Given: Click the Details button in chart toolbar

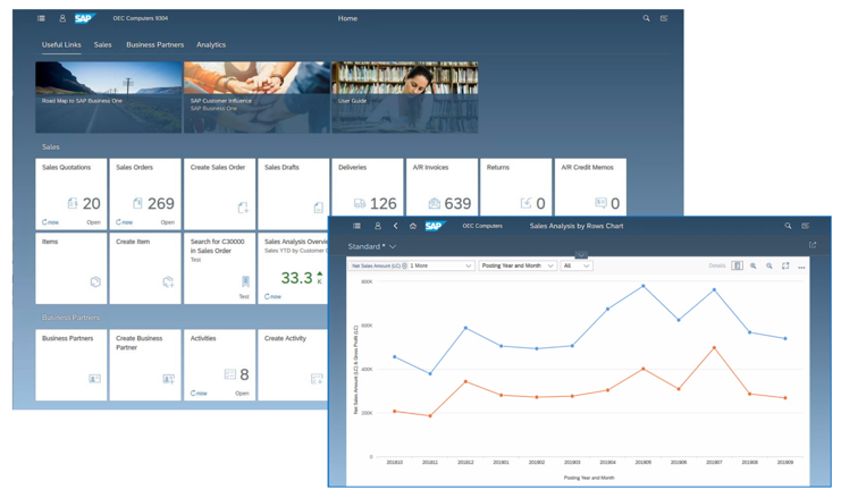Looking at the screenshot, I should pos(717,266).
